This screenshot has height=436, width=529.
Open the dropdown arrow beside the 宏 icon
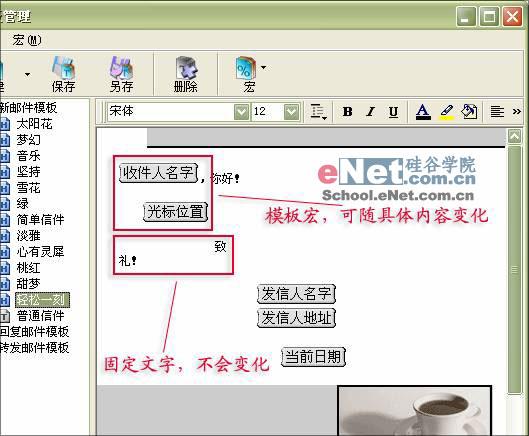(263, 67)
